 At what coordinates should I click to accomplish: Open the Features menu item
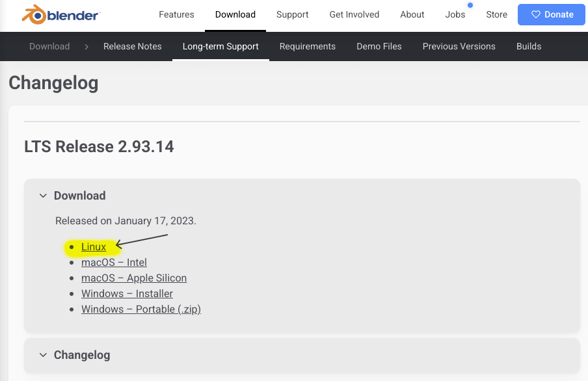point(176,14)
